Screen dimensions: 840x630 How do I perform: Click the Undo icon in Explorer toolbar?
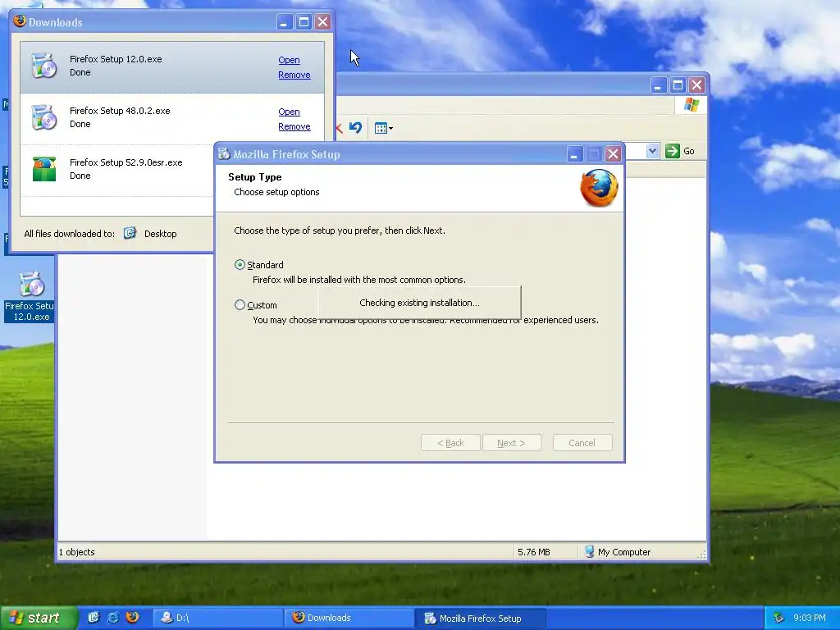coord(355,127)
